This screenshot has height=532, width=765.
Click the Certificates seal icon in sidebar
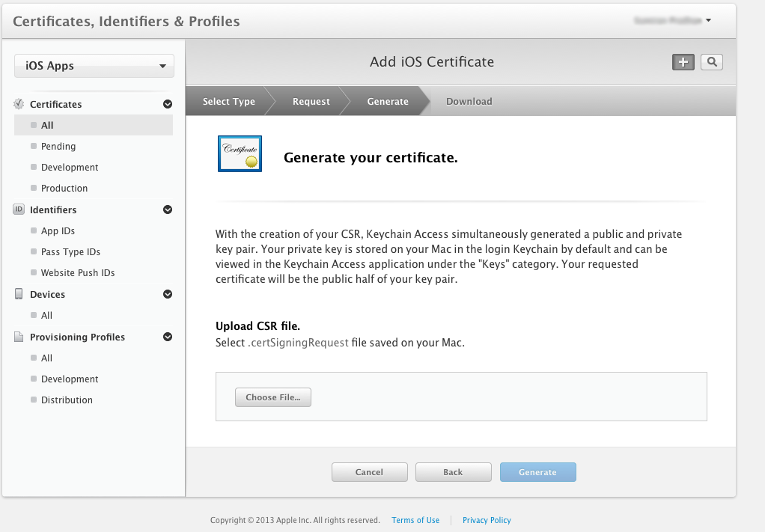(19, 104)
